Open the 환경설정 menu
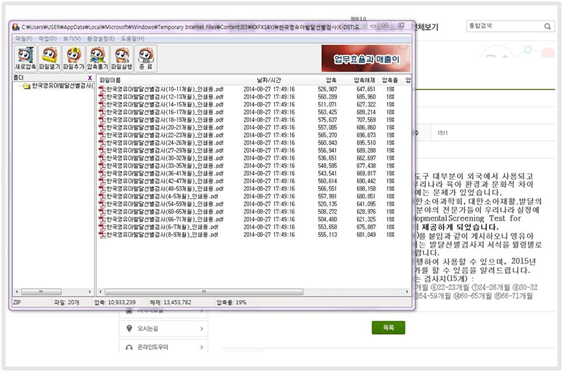 101,38
